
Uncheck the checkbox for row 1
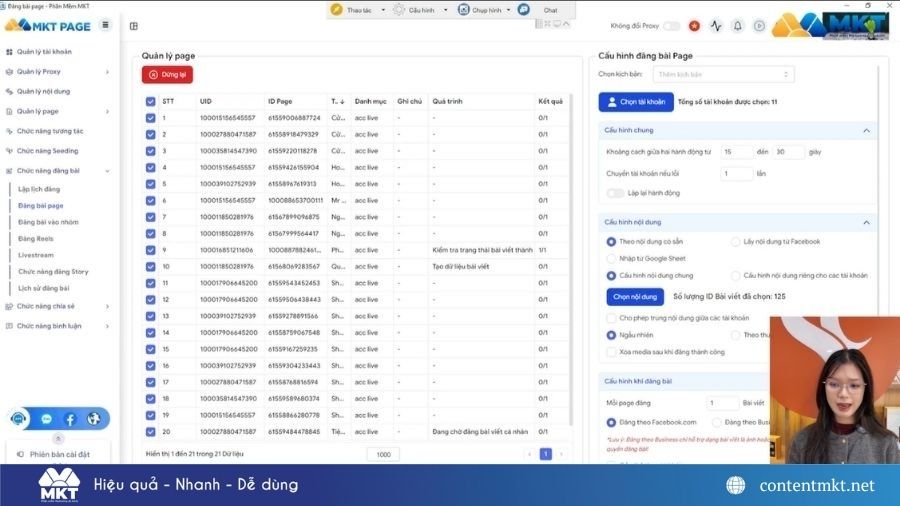[x=150, y=118]
